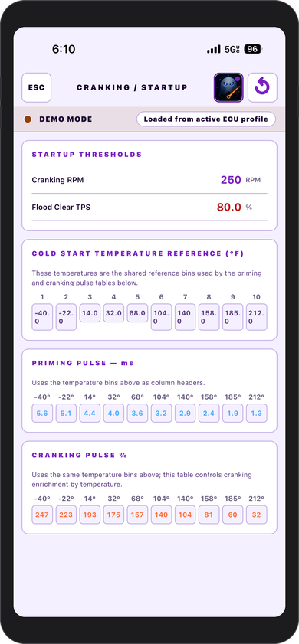This screenshot has width=299, height=644.
Task: Edit cranking pulse cell 32 at 212°
Action: (257, 515)
